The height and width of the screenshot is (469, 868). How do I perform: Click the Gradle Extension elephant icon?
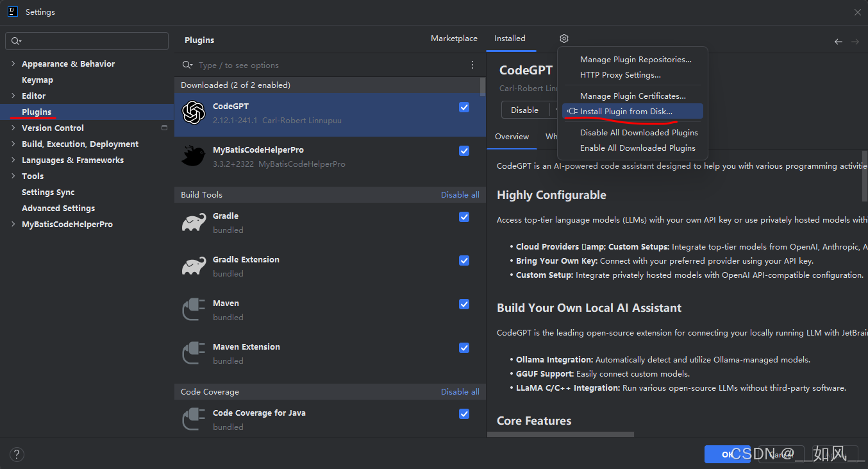click(193, 266)
